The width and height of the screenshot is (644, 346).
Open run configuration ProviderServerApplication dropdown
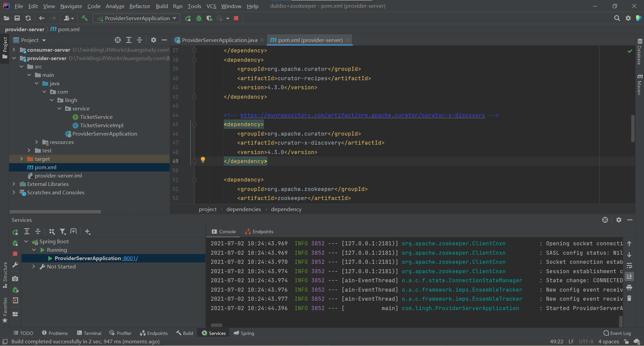(x=137, y=18)
